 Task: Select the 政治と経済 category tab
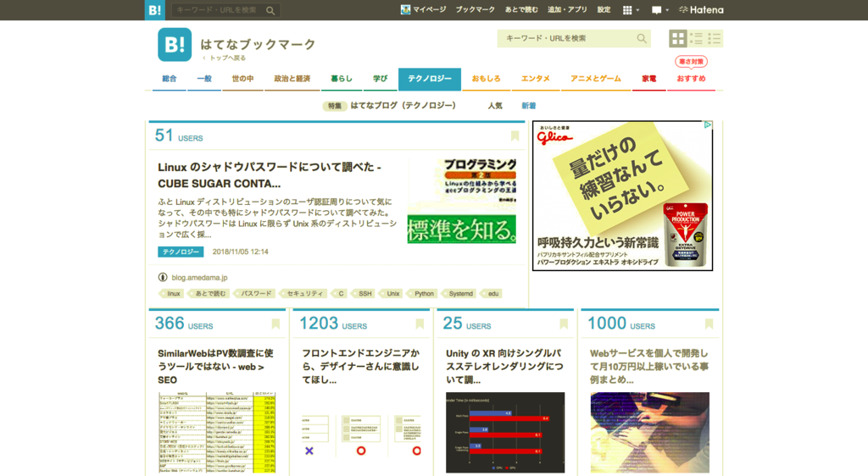pyautogui.click(x=292, y=79)
